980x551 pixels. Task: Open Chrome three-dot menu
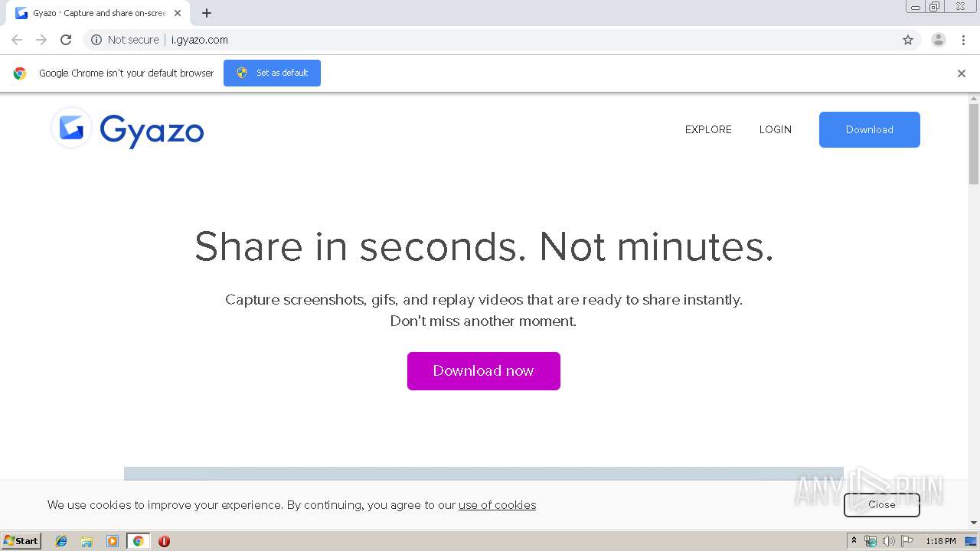point(963,40)
